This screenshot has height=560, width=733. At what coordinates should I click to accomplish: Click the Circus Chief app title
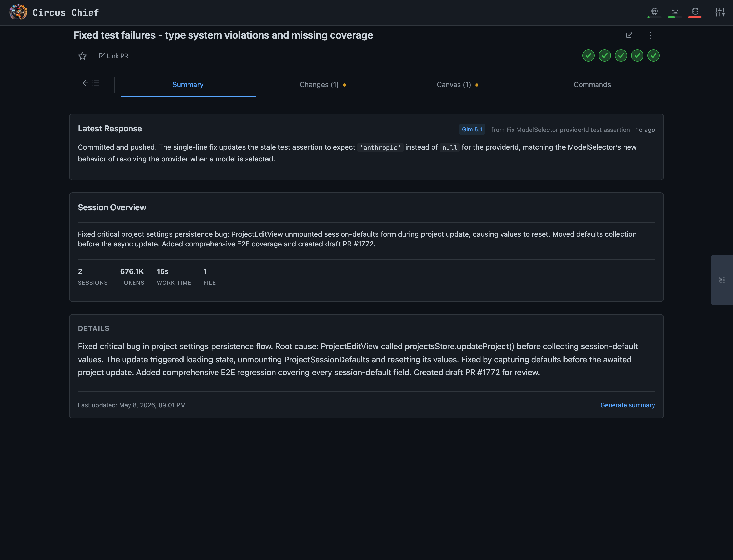(66, 13)
